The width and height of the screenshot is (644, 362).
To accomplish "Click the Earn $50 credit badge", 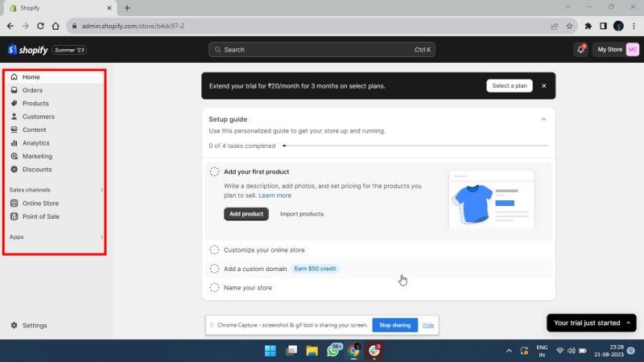I will tap(315, 269).
